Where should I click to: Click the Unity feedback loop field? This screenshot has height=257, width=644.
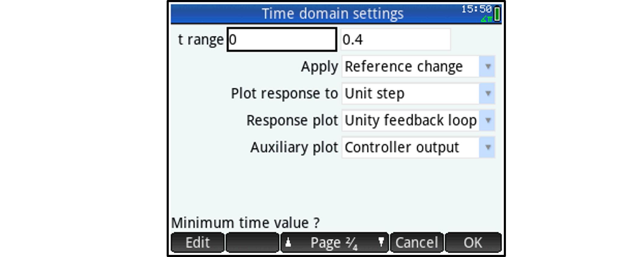(410, 121)
